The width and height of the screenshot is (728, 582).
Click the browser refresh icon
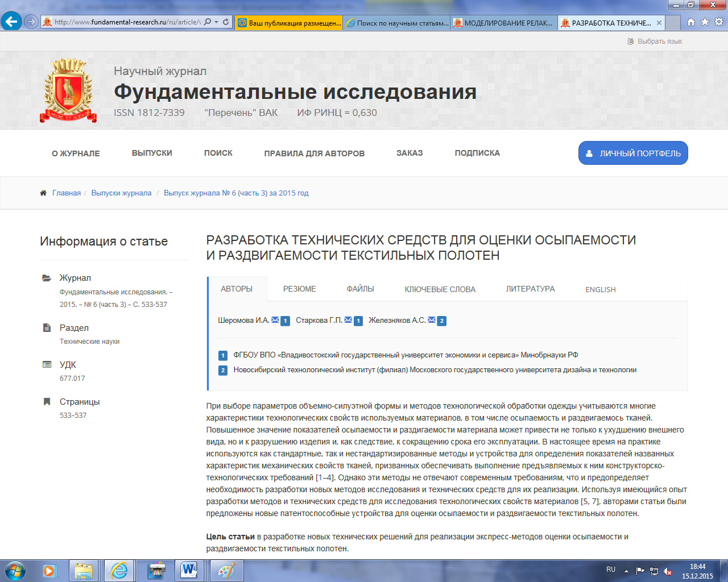[x=226, y=22]
